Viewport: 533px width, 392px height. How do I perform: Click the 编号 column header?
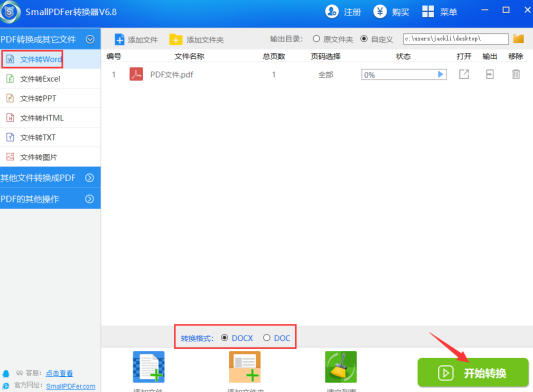114,56
